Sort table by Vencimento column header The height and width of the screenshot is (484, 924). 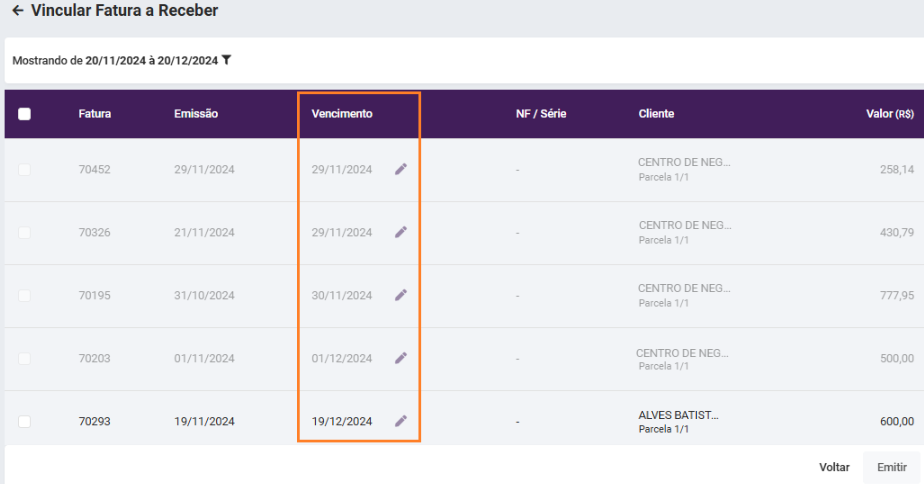tap(342, 114)
